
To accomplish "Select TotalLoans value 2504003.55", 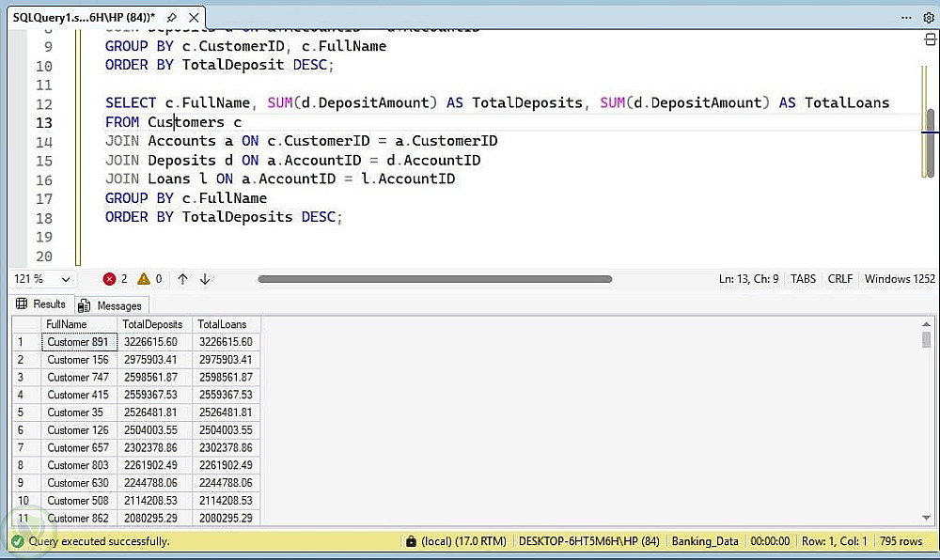I will pos(226,430).
